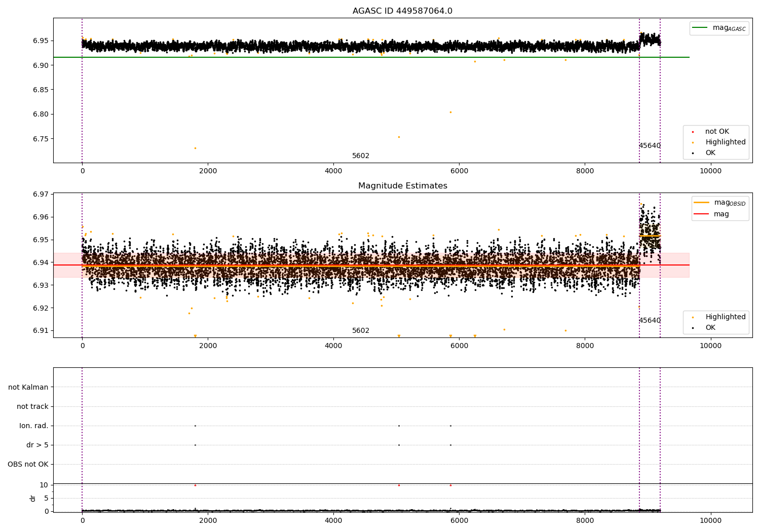Viewport: 760px width, 532px height.
Task: Click the 'AGASC ID 449587064.0' title
Action: point(403,11)
